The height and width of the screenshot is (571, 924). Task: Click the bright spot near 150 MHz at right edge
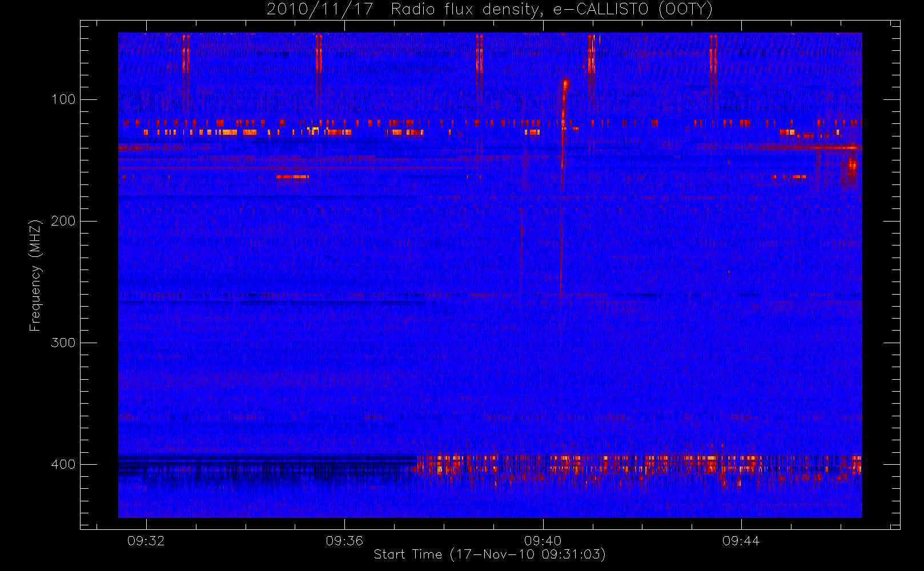pyautogui.click(x=852, y=165)
